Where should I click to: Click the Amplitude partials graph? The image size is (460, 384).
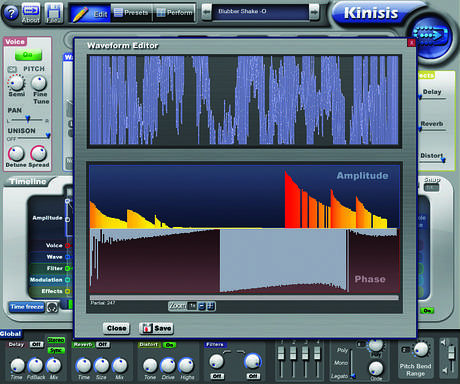tap(244, 197)
